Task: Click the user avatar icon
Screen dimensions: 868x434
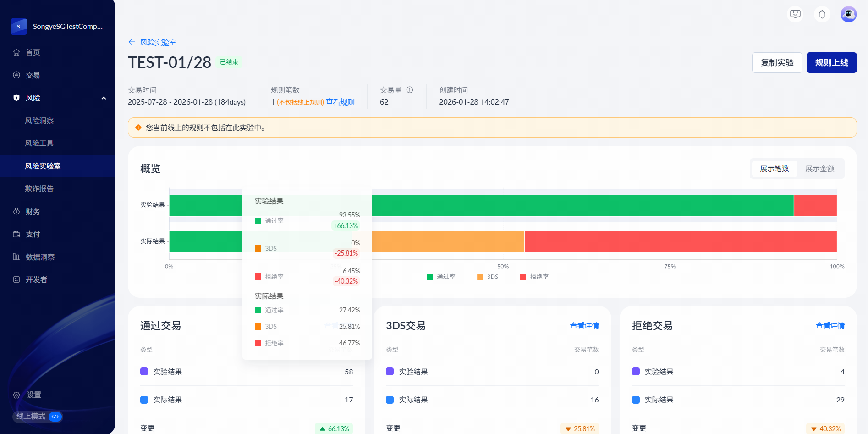Action: click(x=848, y=14)
